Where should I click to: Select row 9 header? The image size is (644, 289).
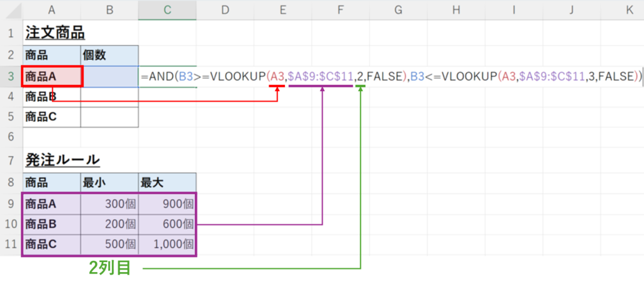click(x=11, y=203)
